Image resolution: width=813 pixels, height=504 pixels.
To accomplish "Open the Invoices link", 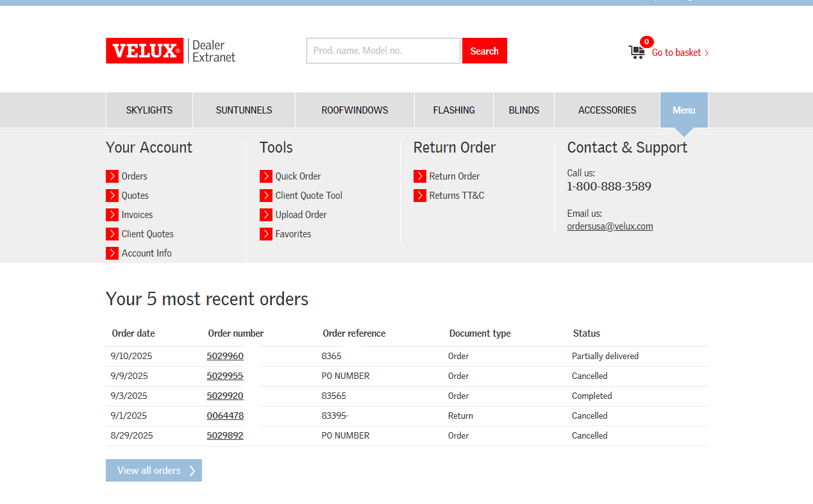I will coord(137,215).
